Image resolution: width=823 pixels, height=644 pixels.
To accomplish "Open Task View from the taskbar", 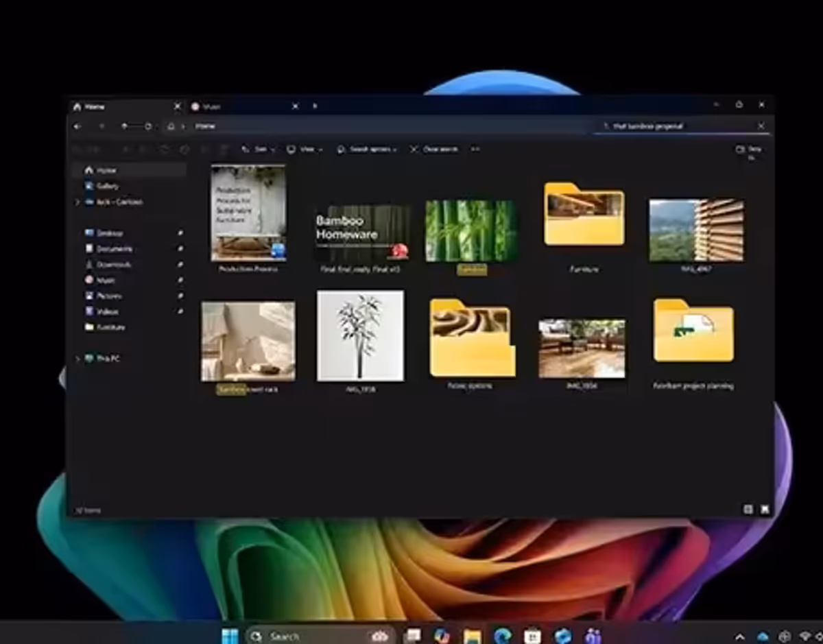I will 412,636.
